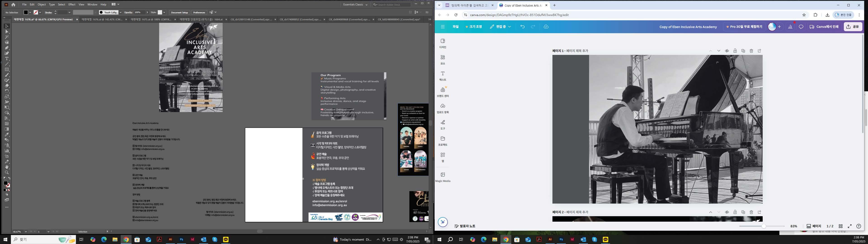Click the 공유 share button in Canva
Viewport: 868px width, 244px height.
(x=853, y=27)
